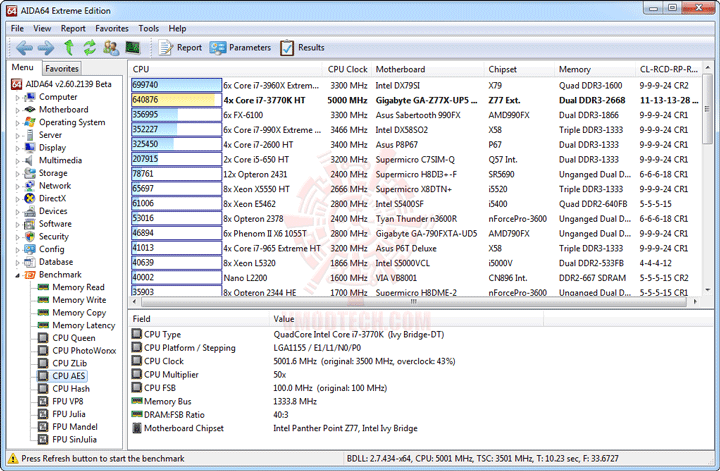Expand the Motherboard tree node
The width and height of the screenshot is (720, 471).
[x=17, y=110]
